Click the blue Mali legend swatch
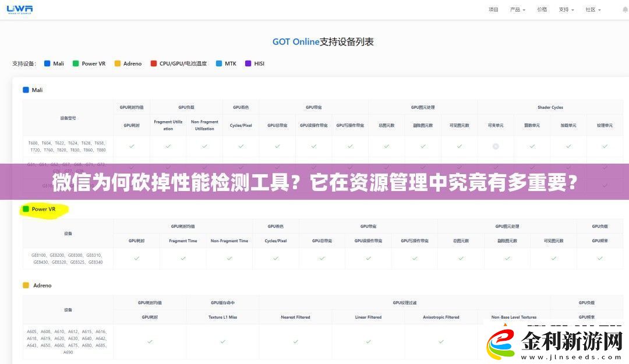Image resolution: width=629 pixels, height=364 pixels. tap(47, 63)
